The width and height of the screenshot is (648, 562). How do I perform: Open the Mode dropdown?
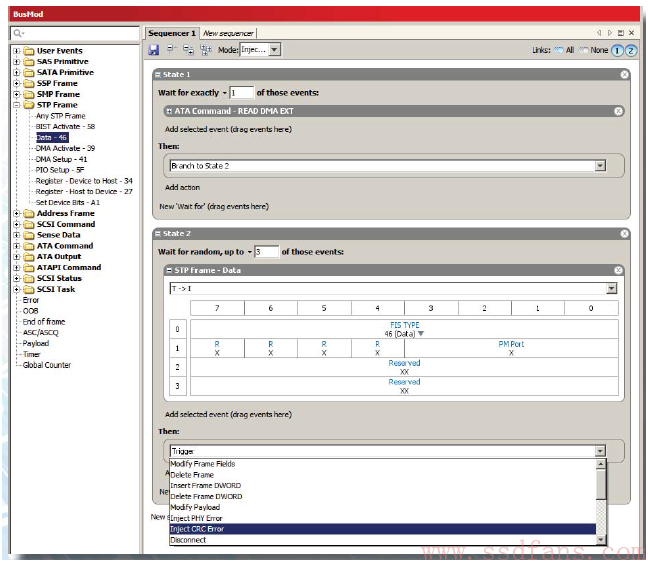tap(275, 50)
